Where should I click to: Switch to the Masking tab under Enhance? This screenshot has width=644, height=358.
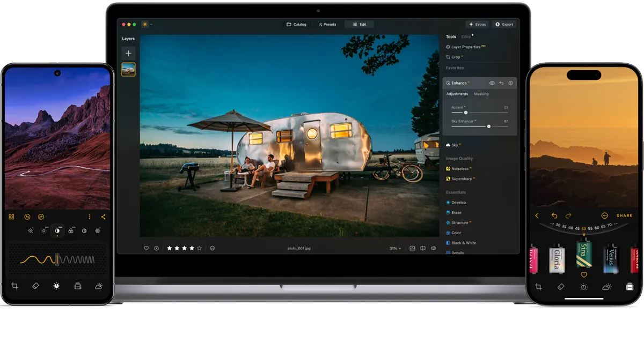coord(481,94)
